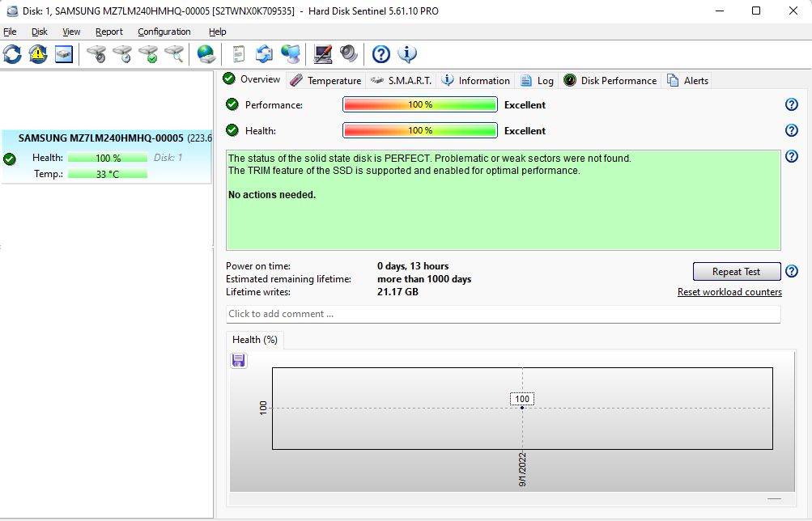Click the blue info bubble toolbar icon

tap(407, 54)
